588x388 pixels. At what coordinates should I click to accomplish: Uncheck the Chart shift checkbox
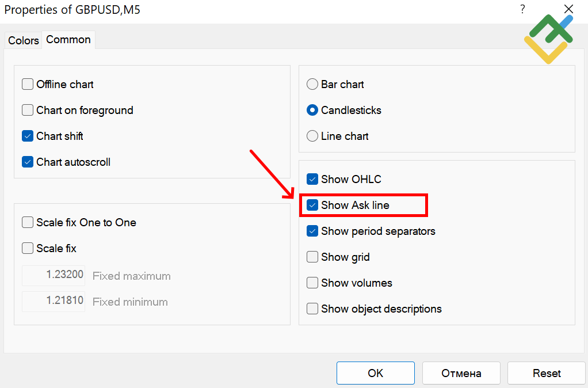28,136
